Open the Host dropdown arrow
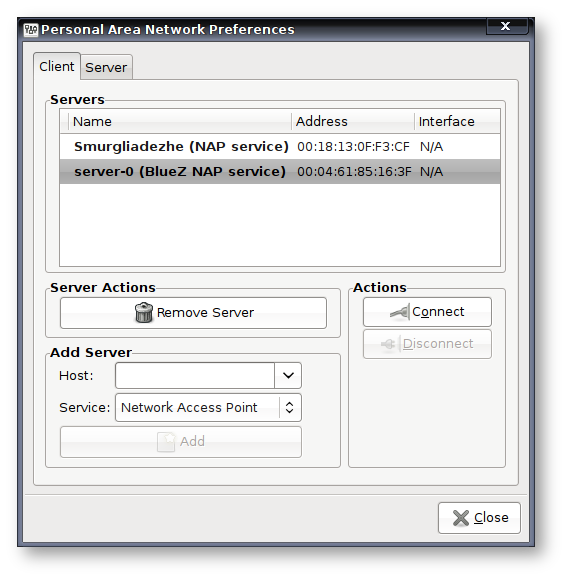 288,375
